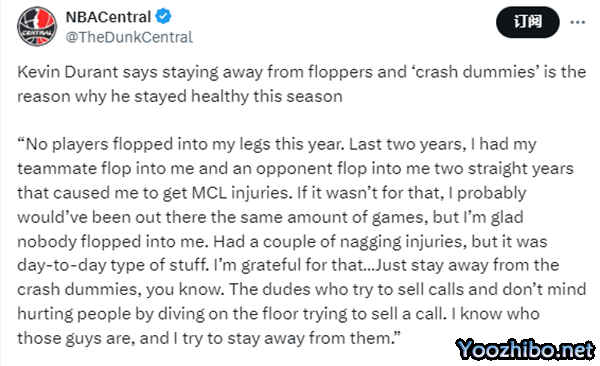Open the NBACentral display name link

108,17
